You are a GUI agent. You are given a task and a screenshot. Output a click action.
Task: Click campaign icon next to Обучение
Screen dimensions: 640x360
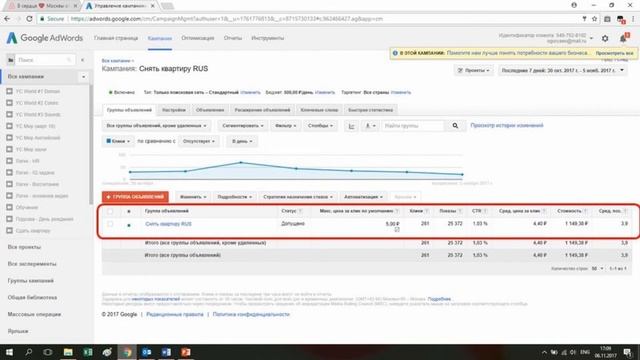coord(9,207)
